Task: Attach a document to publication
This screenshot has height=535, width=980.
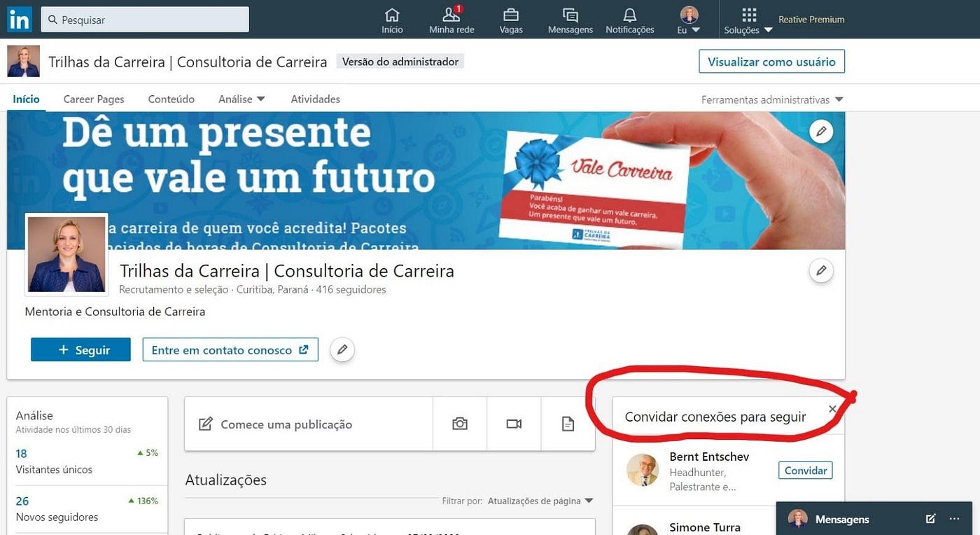Action: coord(568,424)
